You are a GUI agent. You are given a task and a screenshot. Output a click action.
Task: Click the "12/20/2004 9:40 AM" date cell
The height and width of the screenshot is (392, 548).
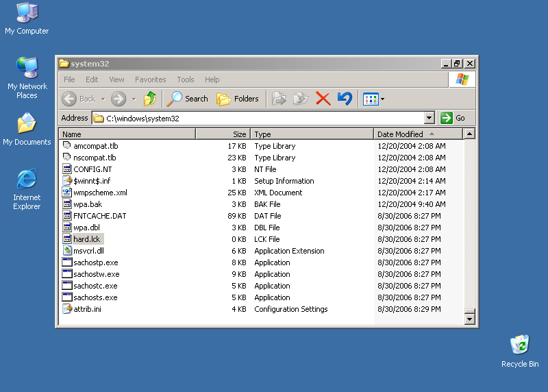[x=412, y=204]
